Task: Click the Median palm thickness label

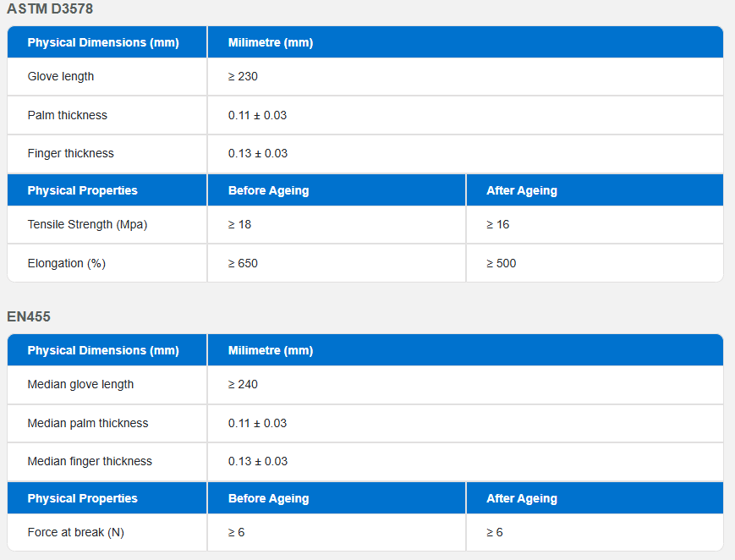Action: point(88,423)
